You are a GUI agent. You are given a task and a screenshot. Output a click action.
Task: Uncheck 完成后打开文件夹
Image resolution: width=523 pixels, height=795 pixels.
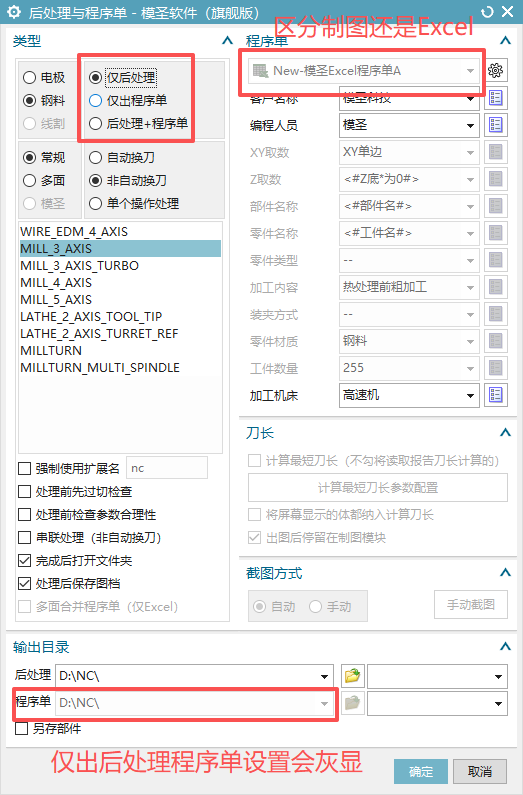(x=75, y=560)
